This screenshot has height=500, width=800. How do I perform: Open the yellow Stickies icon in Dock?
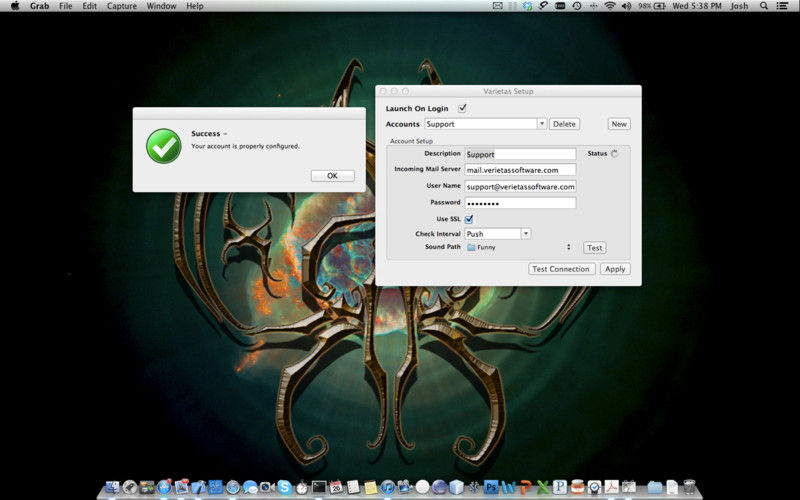click(x=370, y=488)
